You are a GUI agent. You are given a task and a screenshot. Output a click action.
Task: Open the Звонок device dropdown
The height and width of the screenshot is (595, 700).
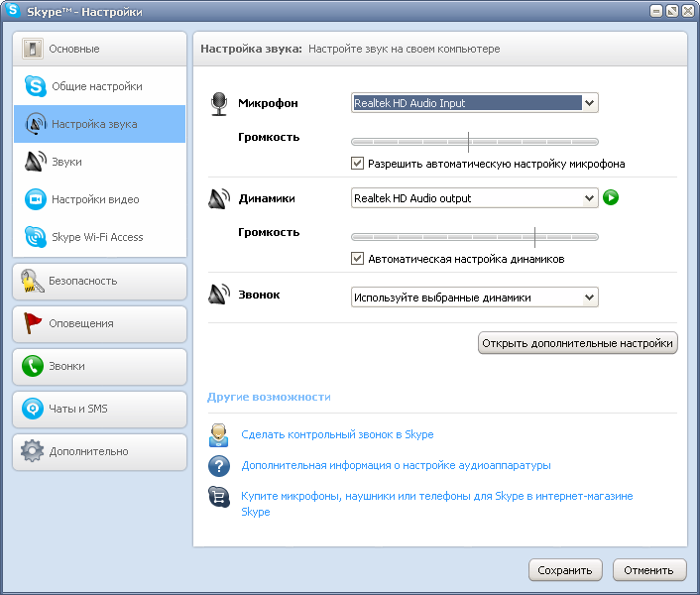click(x=475, y=297)
